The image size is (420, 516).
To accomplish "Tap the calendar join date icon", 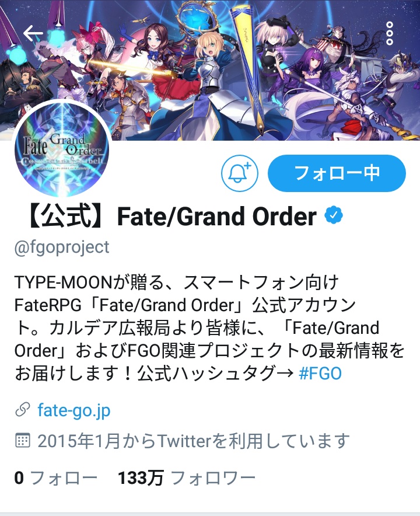I will coord(23,441).
